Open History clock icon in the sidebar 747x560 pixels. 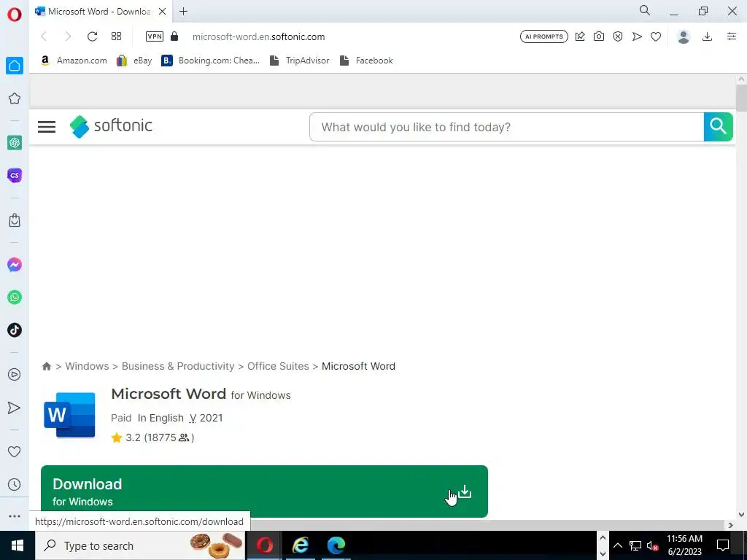pos(15,484)
